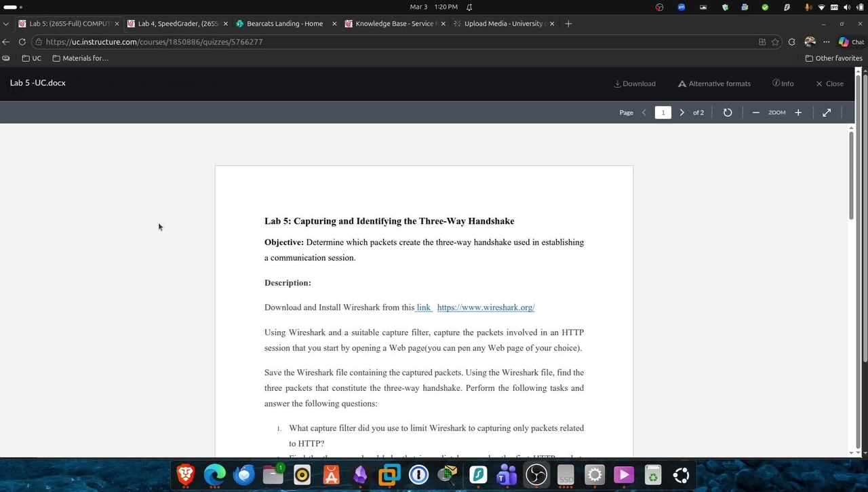The height and width of the screenshot is (492, 868).
Task: Zoom in with the plus icon
Action: tap(798, 113)
